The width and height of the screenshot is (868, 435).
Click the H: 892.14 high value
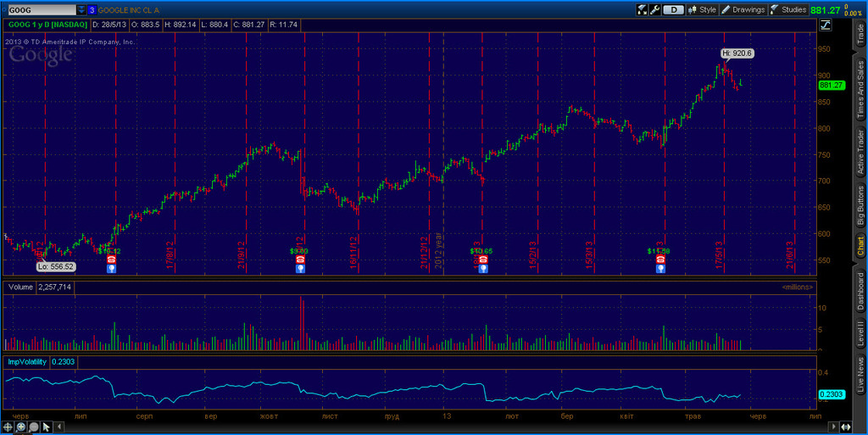(x=180, y=25)
